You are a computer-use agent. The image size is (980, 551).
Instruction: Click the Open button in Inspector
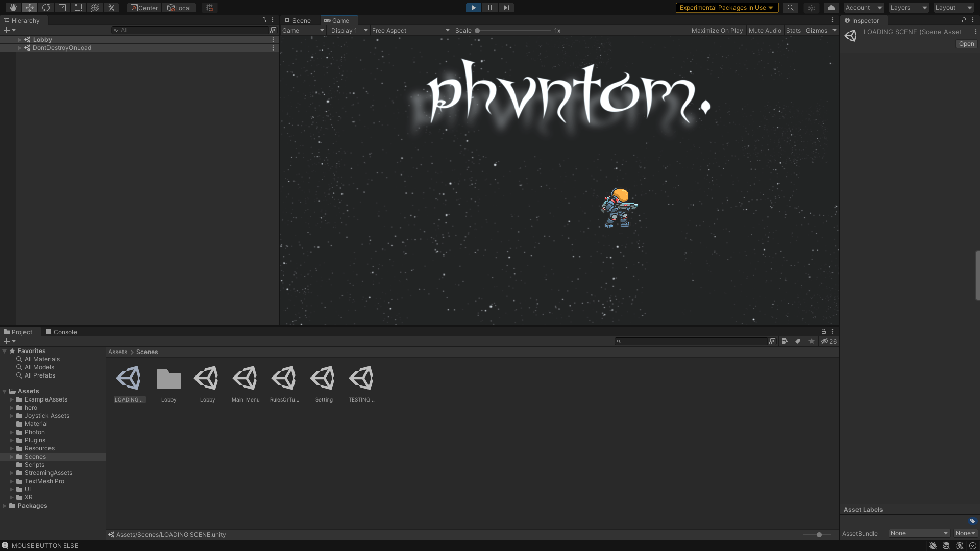(966, 44)
